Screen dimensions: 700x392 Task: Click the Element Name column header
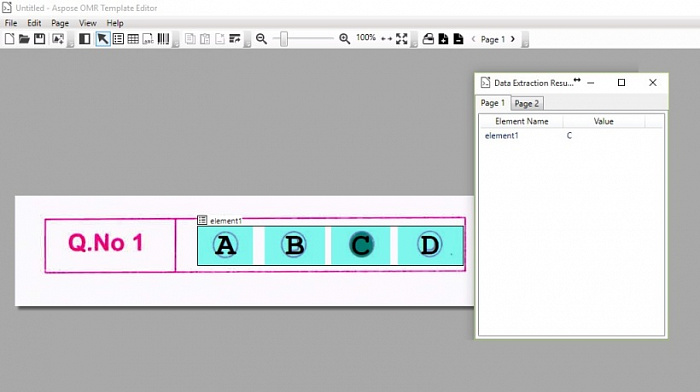(521, 121)
